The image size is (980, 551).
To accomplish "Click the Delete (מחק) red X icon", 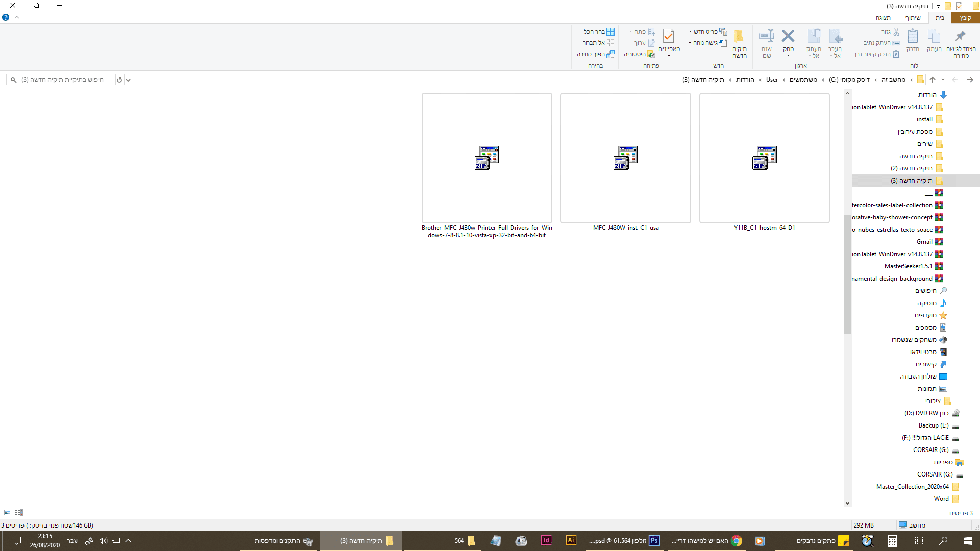I will pos(788,36).
